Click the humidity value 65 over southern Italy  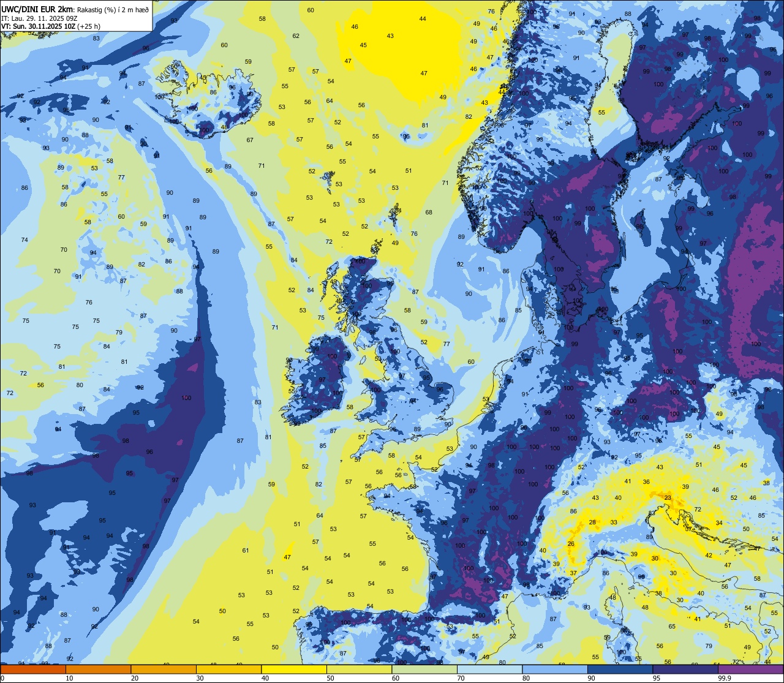[x=672, y=627]
